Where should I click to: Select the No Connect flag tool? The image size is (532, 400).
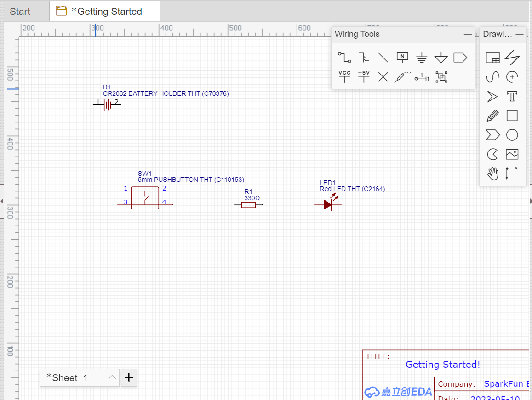(x=383, y=77)
